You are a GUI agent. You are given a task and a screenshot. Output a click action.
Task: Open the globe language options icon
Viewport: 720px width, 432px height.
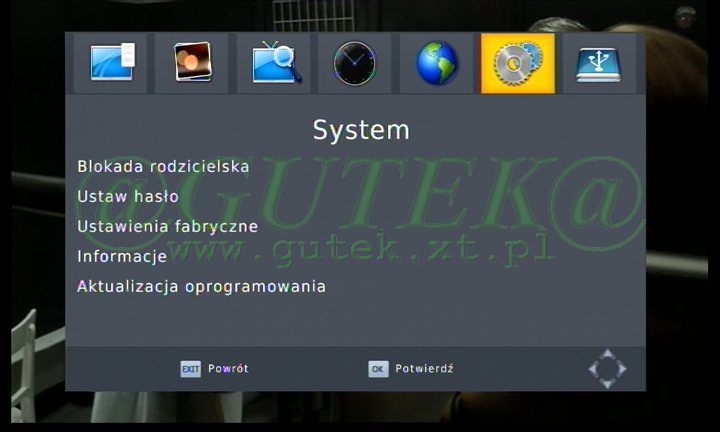pyautogui.click(x=436, y=63)
